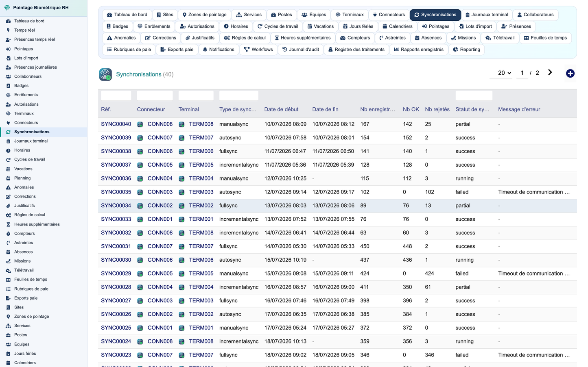Open record SYNC00035 link

[116, 192]
